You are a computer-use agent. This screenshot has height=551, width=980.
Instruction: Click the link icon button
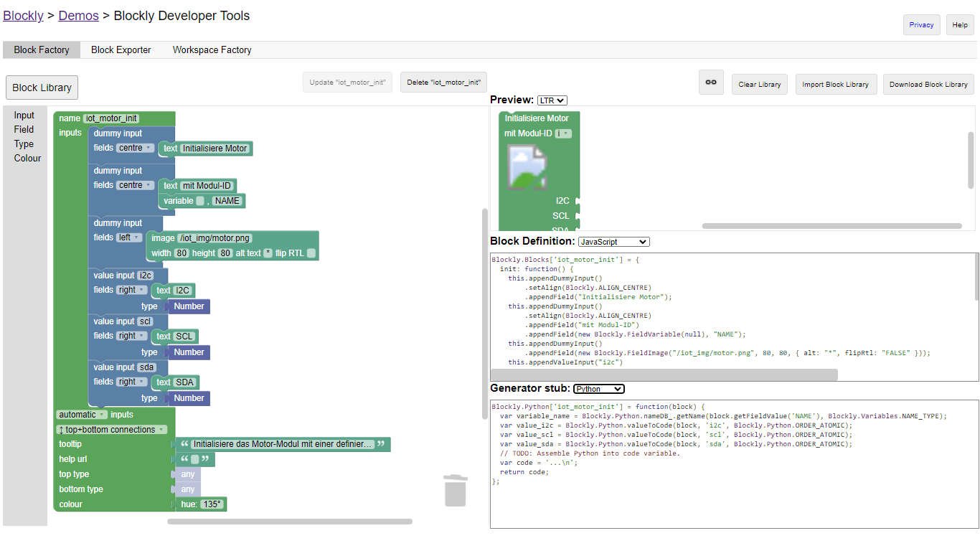click(711, 83)
